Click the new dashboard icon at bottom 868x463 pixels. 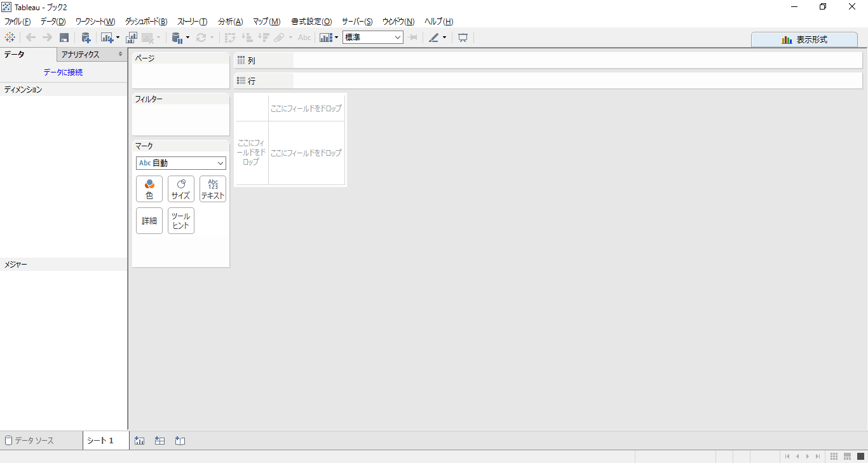(x=160, y=440)
